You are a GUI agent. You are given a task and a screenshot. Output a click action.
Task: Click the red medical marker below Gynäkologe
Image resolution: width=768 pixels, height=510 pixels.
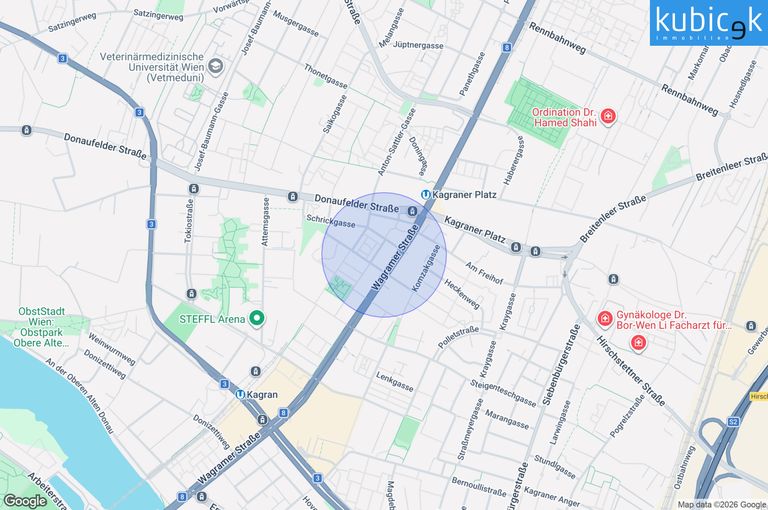tap(638, 343)
